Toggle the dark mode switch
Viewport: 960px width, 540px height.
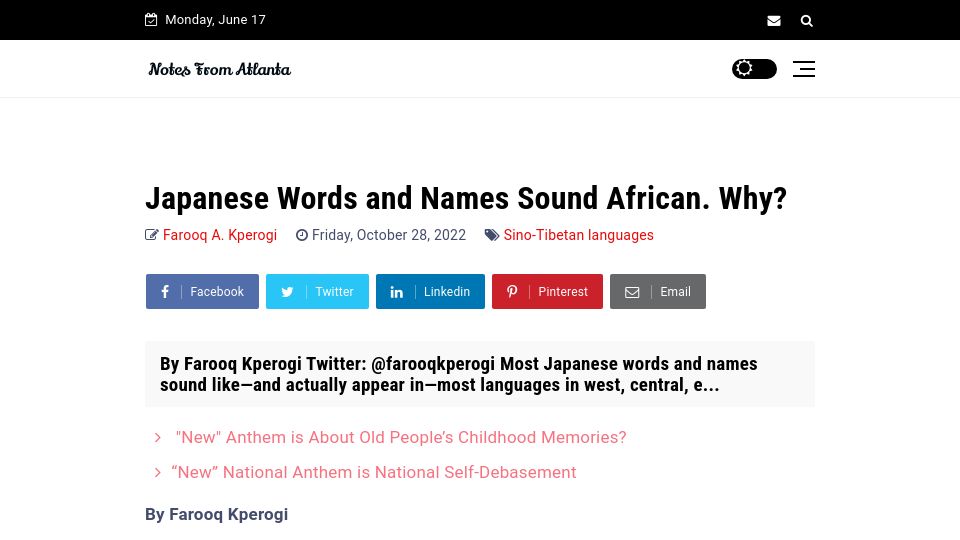click(x=754, y=69)
